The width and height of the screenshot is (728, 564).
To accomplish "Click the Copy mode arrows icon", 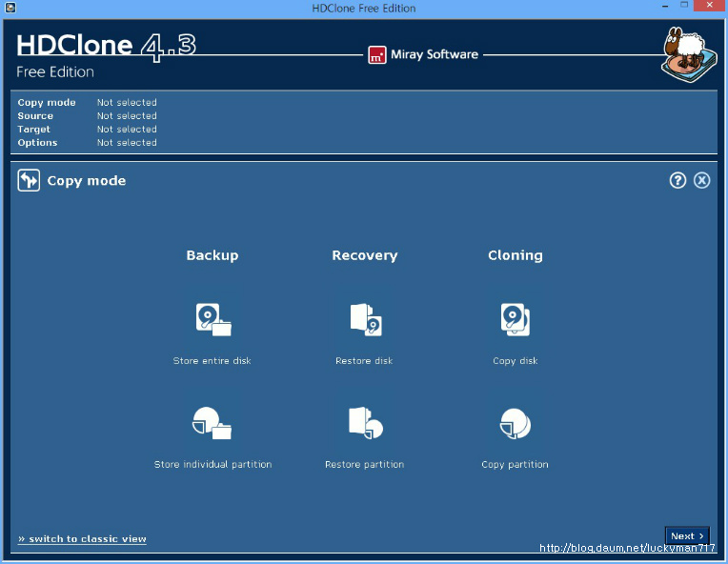I will [x=29, y=180].
